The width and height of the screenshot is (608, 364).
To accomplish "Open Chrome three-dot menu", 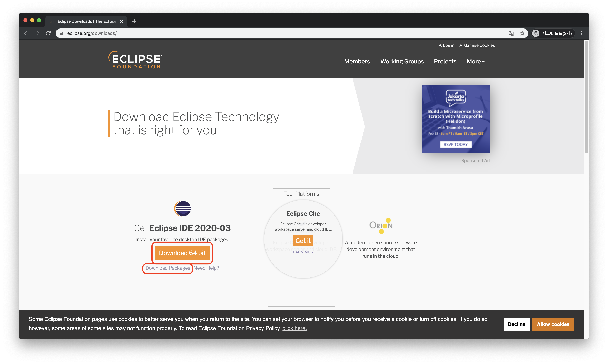I will [582, 33].
